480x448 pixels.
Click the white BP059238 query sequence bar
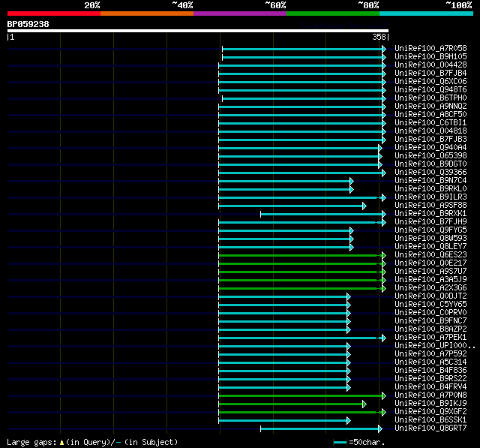point(198,31)
